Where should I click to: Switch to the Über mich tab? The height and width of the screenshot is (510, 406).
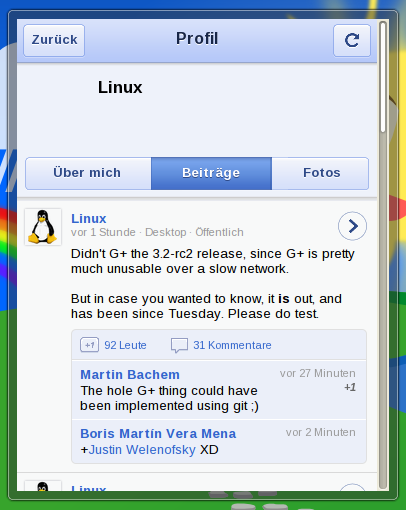(88, 173)
